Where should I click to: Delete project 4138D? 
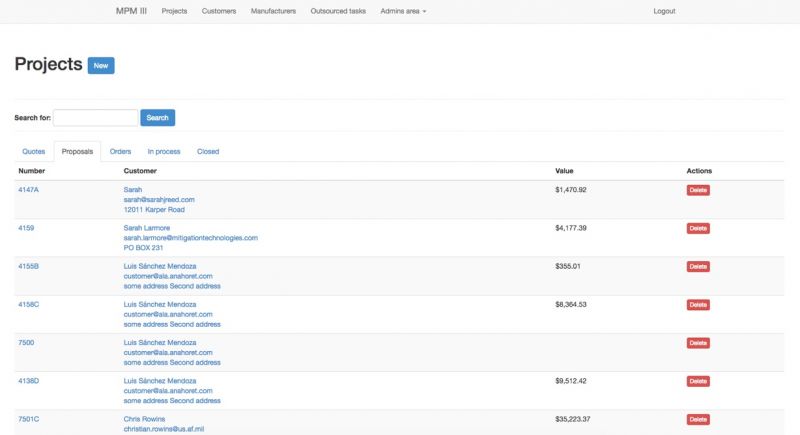(x=698, y=381)
